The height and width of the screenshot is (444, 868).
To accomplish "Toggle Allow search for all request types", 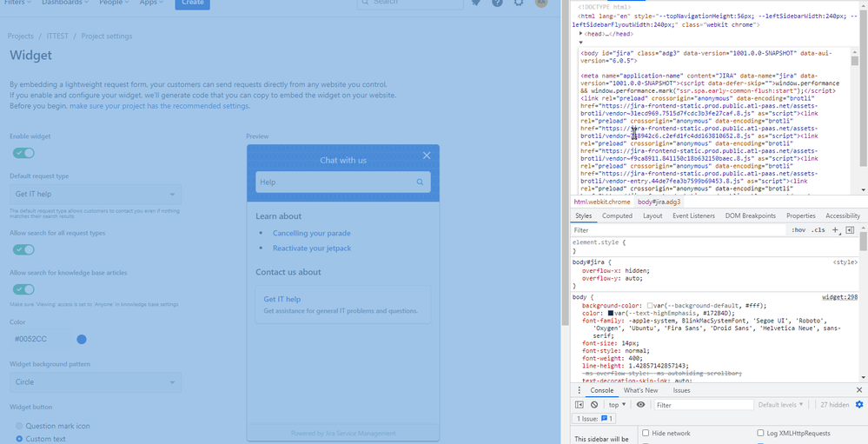I will click(23, 249).
